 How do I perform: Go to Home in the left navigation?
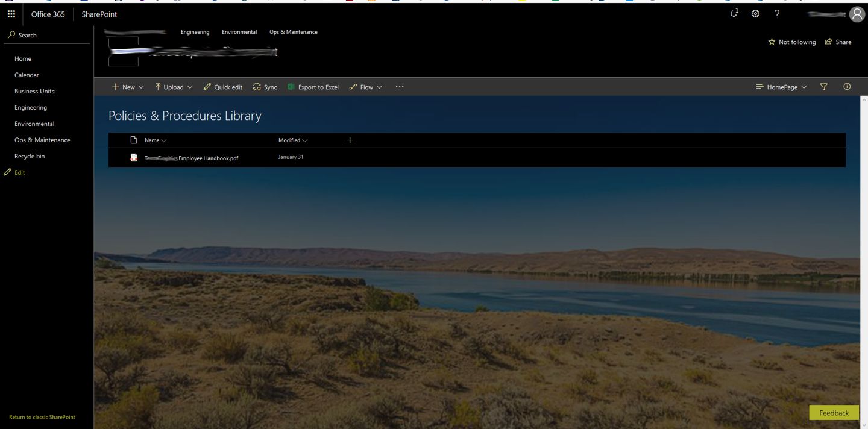pyautogui.click(x=23, y=58)
